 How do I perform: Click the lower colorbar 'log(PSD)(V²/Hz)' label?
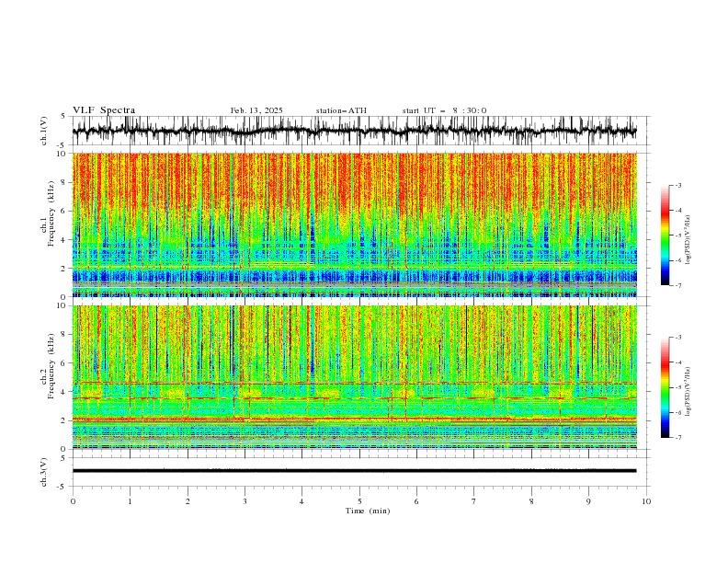click(688, 391)
